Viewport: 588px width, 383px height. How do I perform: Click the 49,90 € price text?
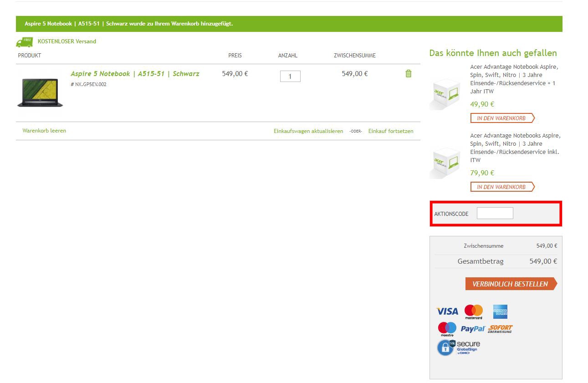482,104
